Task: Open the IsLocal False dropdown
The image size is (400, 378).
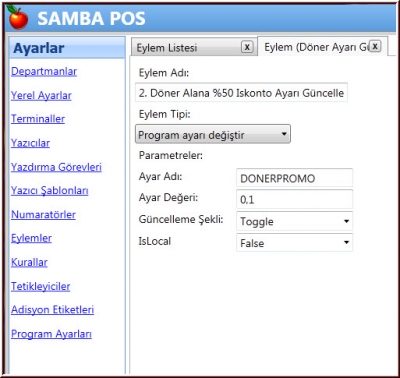Action: tap(294, 243)
